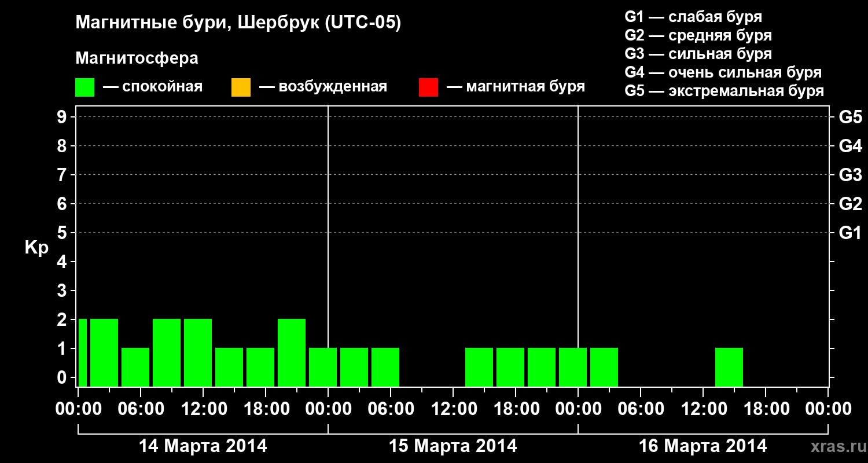Click «G1 — слабая буря» legend line
The image size is (868, 463).
point(693,17)
